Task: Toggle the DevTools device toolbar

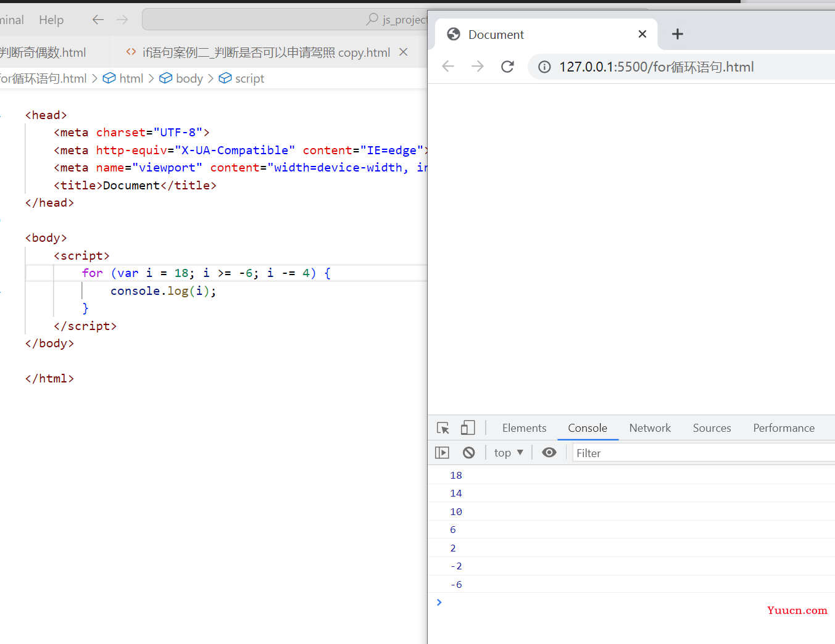Action: (x=468, y=428)
